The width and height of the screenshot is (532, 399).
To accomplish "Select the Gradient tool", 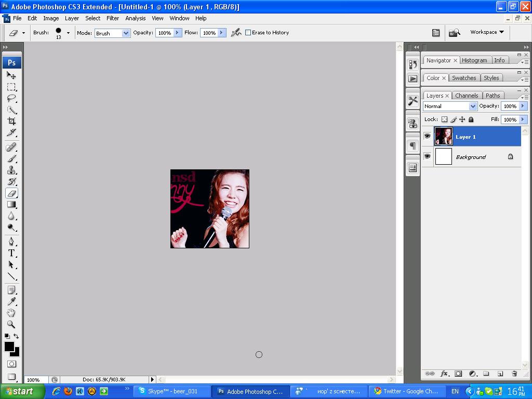I will point(11,205).
